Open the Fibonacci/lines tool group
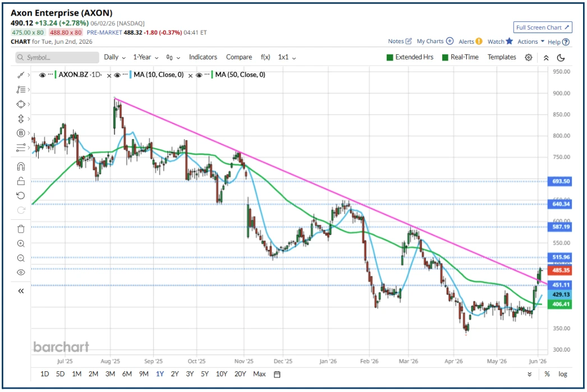This screenshot has height=392, width=587. (x=21, y=90)
